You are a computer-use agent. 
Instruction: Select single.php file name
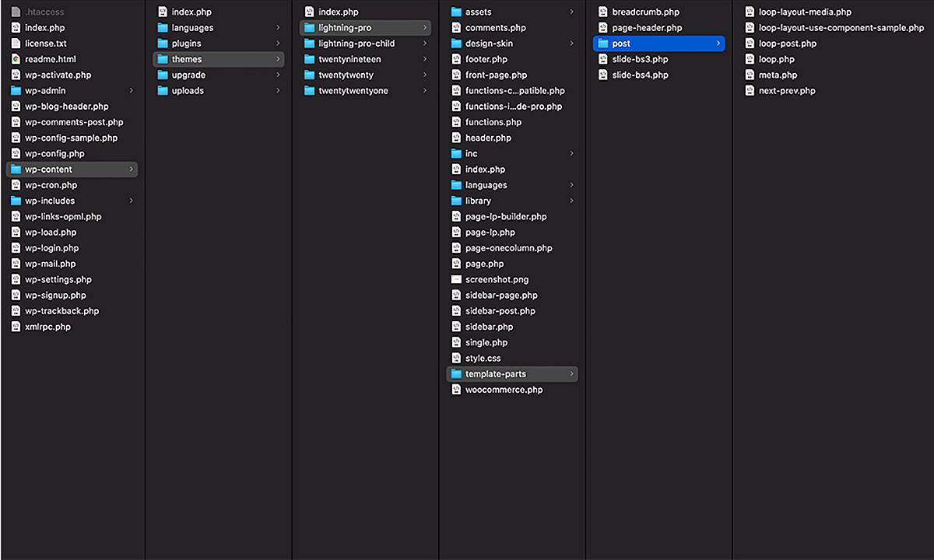[x=486, y=342]
